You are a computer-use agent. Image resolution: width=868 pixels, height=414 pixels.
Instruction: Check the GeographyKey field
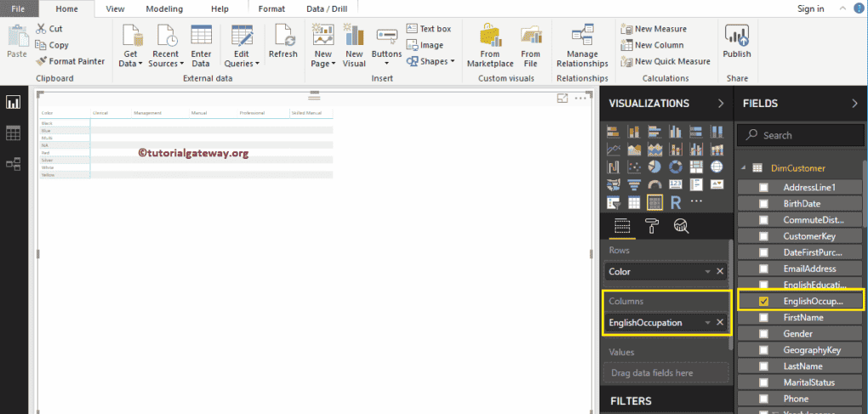[763, 350]
